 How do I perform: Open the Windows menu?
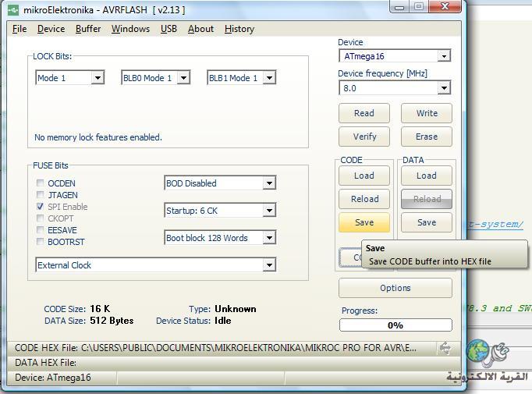pos(130,29)
